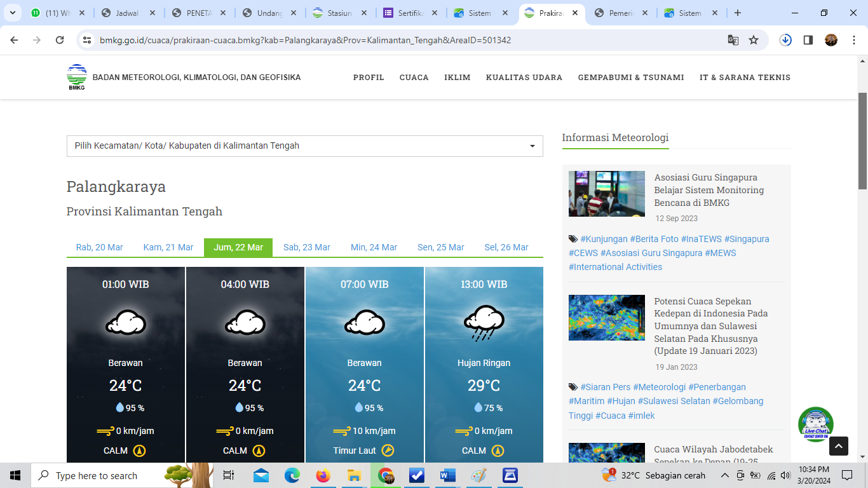The height and width of the screenshot is (488, 868).
Task: Click the Timur Laut wind direction compass icon
Action: [388, 451]
